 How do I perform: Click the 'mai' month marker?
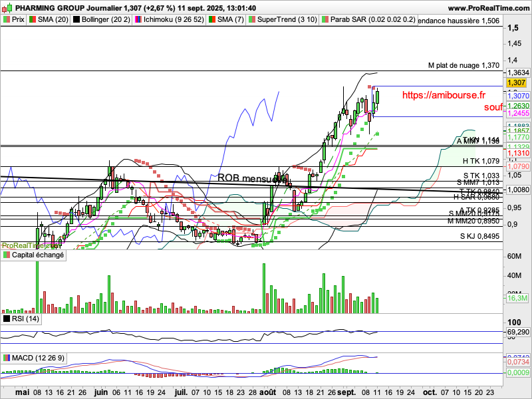(x=23, y=392)
